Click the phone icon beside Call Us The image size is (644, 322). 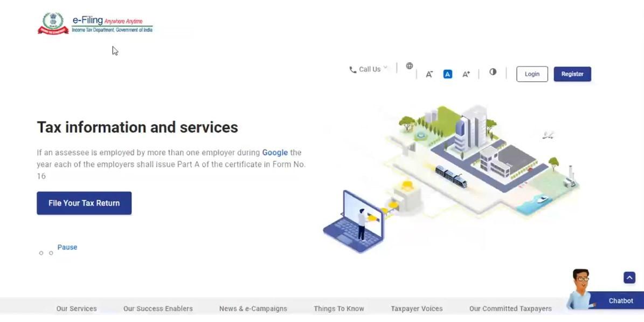pos(353,68)
